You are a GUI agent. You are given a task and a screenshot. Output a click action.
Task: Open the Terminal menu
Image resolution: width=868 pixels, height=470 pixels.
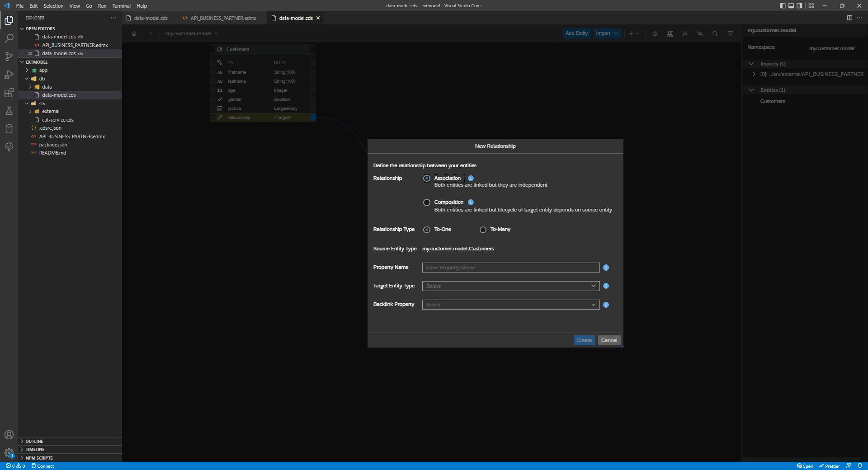121,6
